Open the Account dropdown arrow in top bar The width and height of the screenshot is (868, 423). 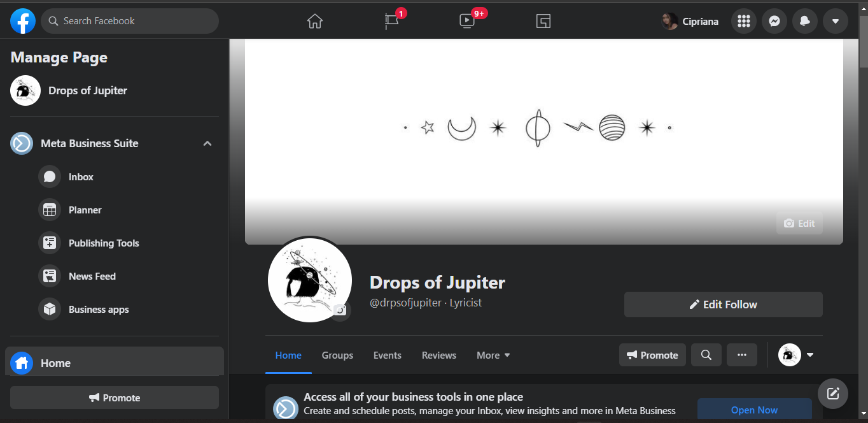(x=836, y=21)
